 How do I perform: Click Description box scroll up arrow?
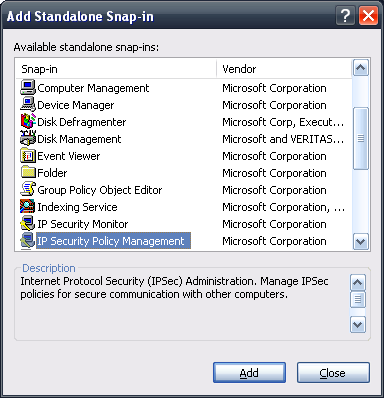[x=358, y=283]
